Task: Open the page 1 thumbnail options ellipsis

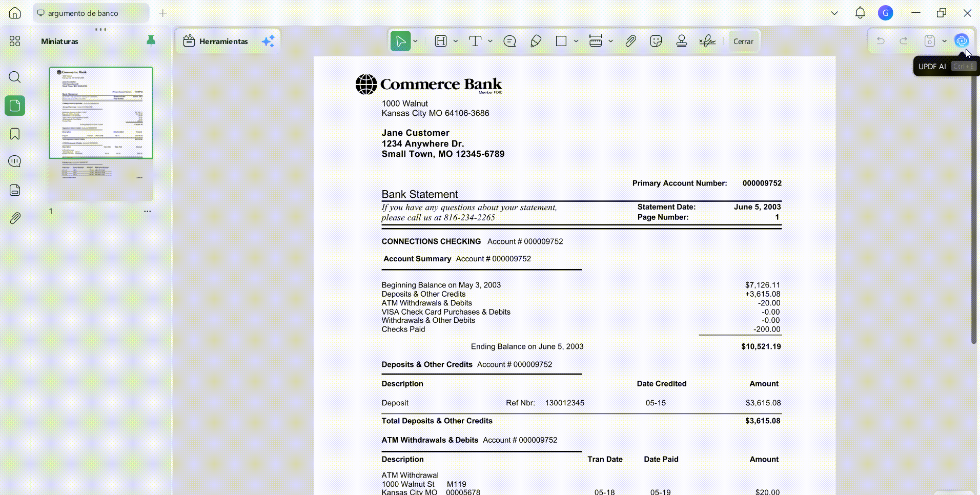Action: (148, 211)
